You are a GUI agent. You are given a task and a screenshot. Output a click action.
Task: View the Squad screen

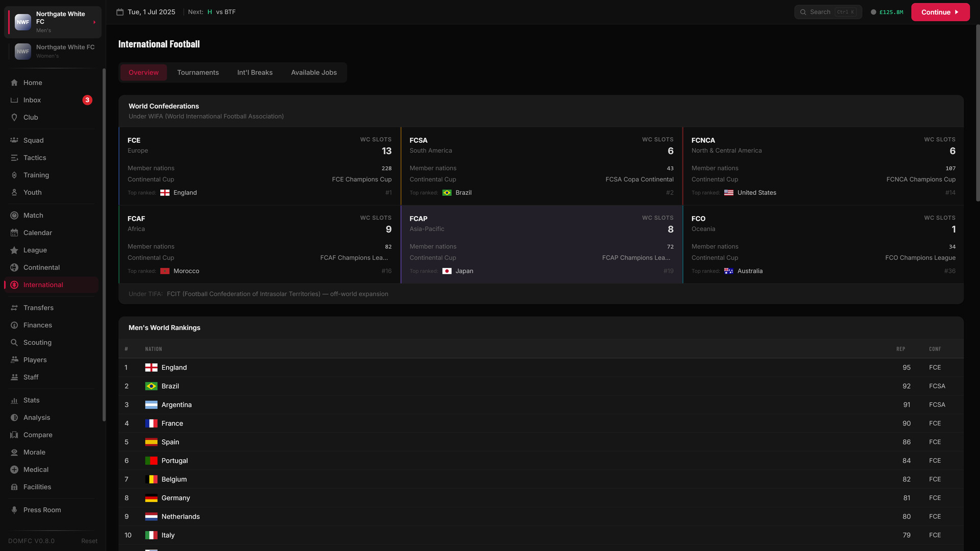[x=33, y=140]
